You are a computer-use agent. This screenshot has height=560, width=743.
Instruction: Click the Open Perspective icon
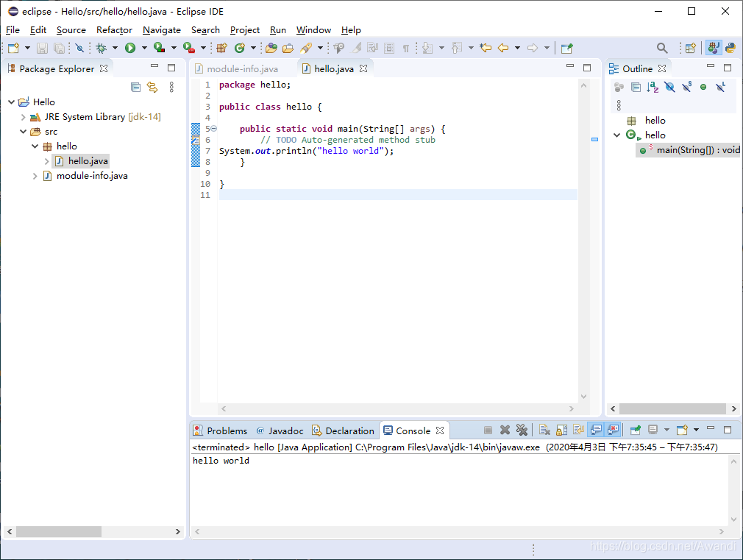691,48
